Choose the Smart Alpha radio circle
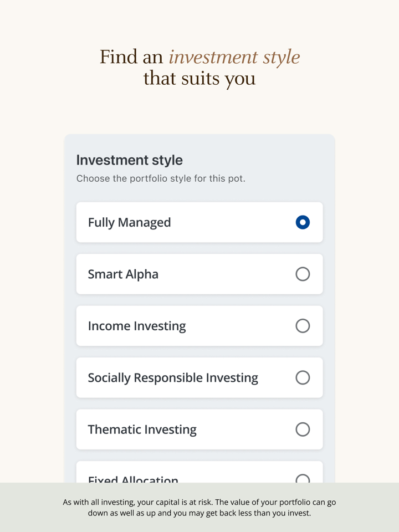Screen dimensions: 399x532 tap(303, 274)
